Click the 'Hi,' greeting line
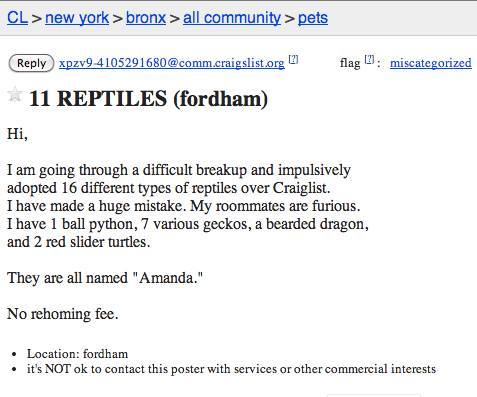The width and height of the screenshot is (477, 397). point(17,134)
